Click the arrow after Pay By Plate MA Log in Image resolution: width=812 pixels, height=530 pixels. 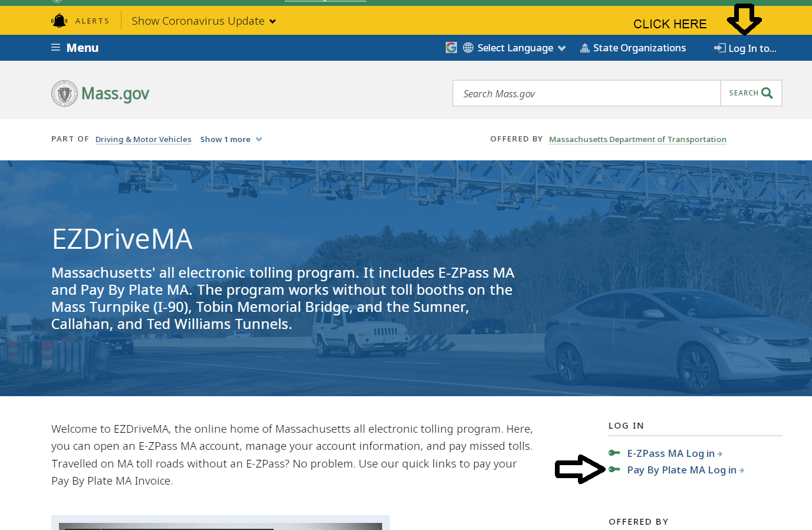(x=742, y=470)
